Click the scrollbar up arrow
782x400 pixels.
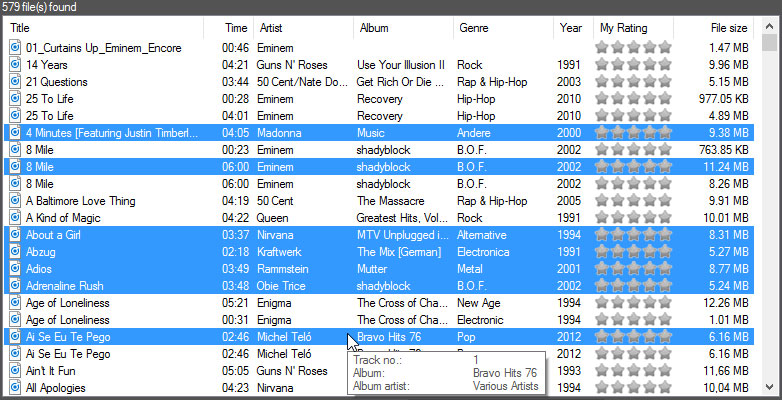coord(769,25)
